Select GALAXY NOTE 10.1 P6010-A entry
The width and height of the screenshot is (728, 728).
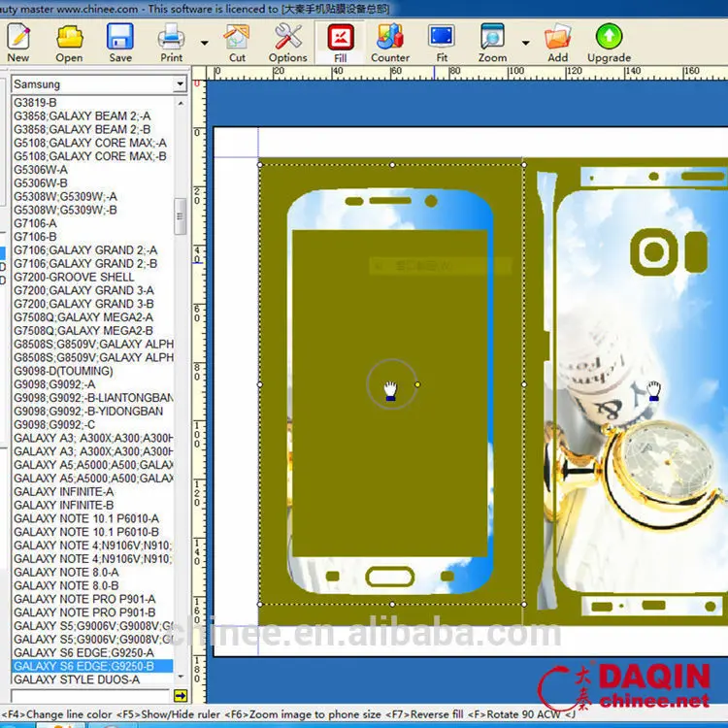(x=85, y=518)
